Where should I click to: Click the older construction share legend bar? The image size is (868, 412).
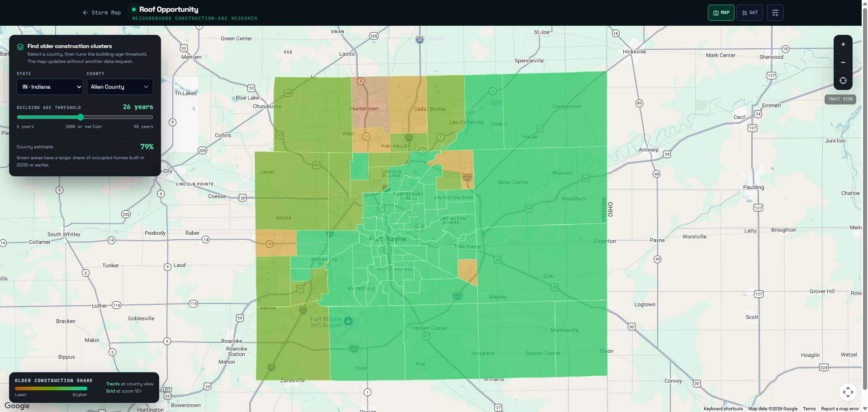pos(51,388)
